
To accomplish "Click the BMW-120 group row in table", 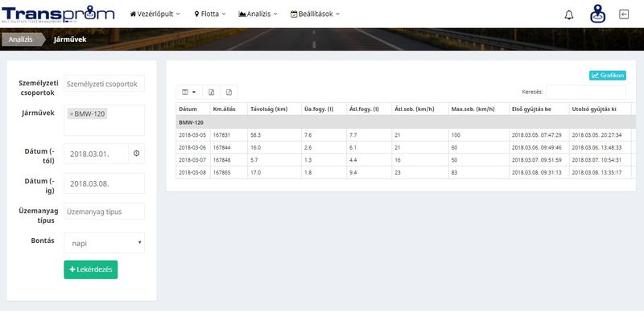I will [406, 122].
